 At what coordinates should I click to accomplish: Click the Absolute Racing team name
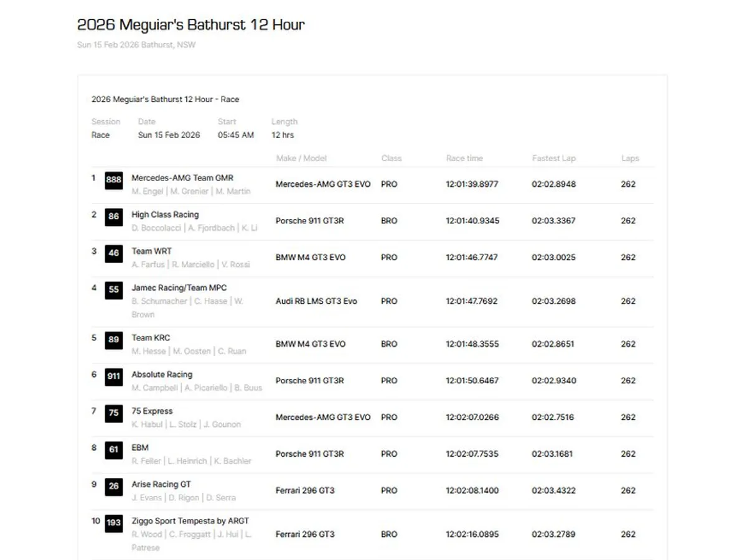(162, 375)
